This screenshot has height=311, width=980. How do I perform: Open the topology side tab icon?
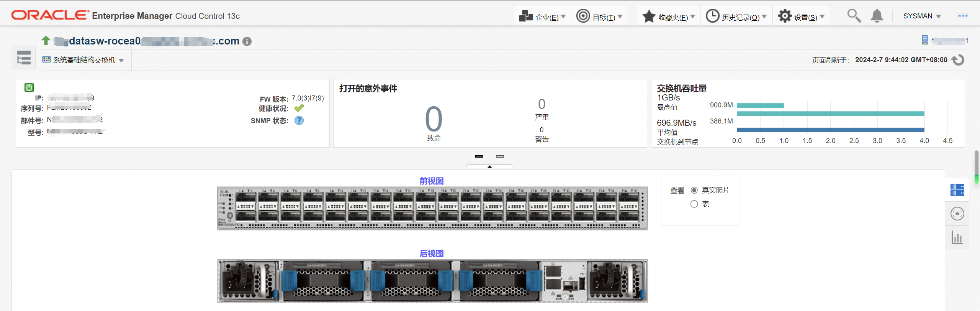click(x=957, y=214)
